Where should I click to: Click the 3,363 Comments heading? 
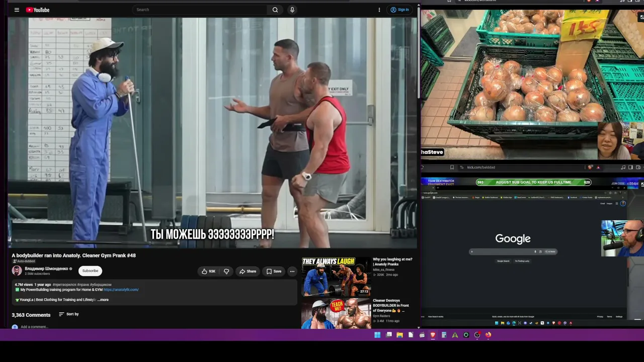click(31, 315)
